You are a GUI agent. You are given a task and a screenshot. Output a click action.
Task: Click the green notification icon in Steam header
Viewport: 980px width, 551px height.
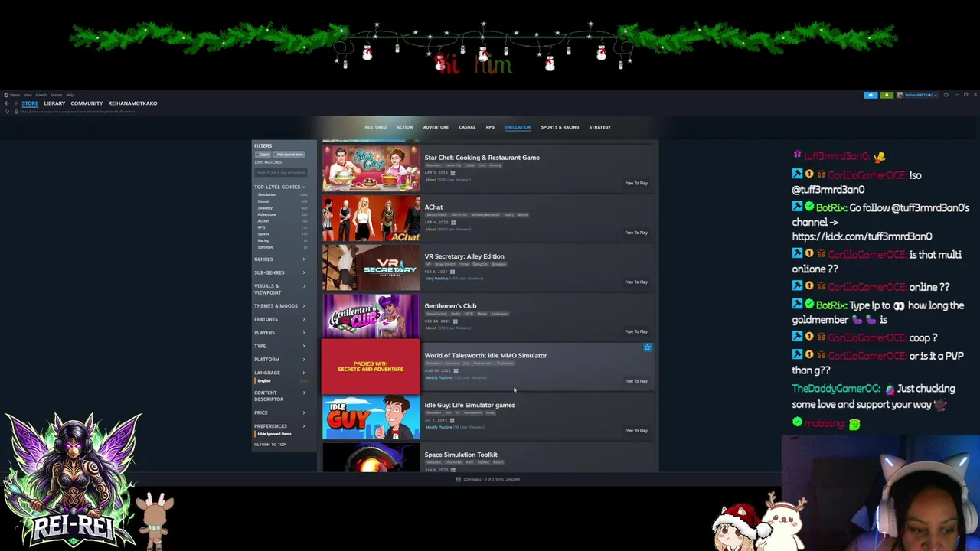[x=887, y=95]
